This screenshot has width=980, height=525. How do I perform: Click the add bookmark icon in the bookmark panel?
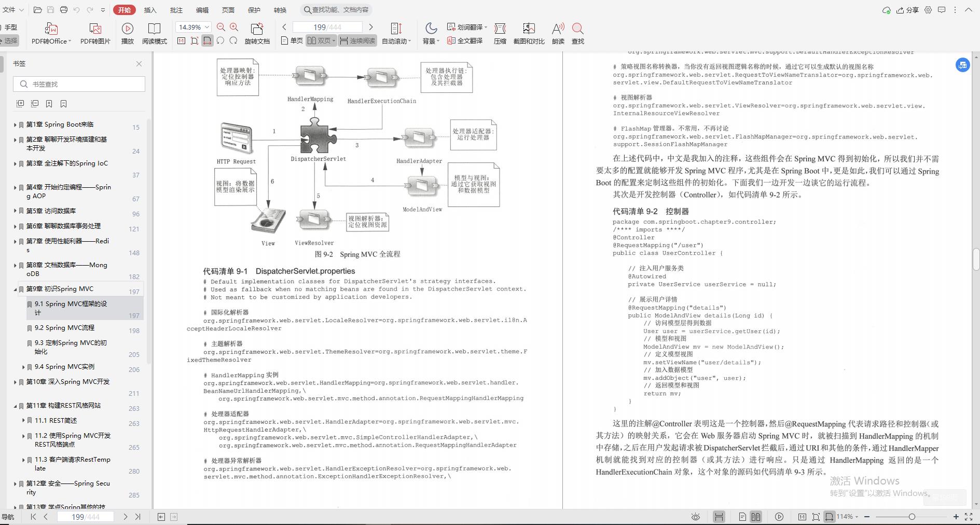click(x=49, y=104)
